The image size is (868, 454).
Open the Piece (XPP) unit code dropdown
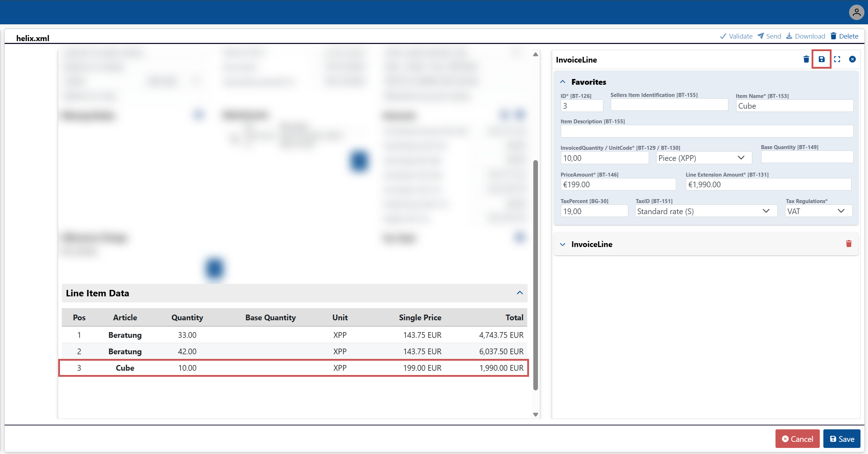click(704, 158)
